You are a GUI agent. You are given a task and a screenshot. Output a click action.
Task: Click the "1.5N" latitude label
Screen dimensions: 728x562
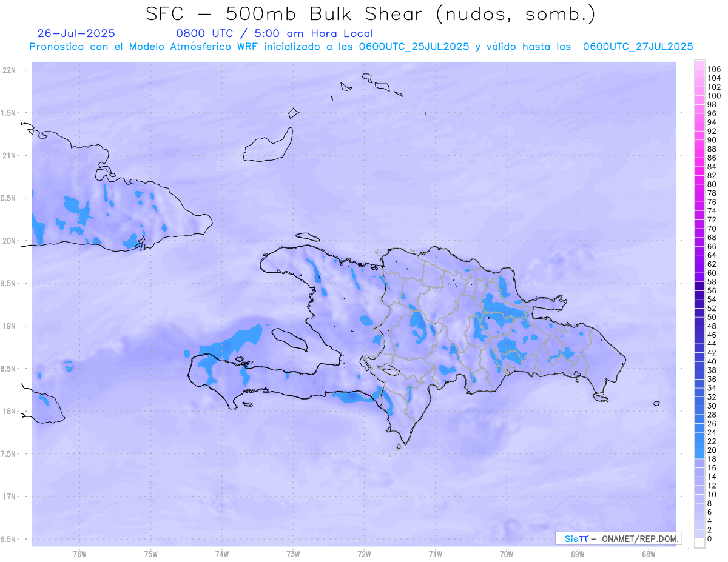click(8, 113)
